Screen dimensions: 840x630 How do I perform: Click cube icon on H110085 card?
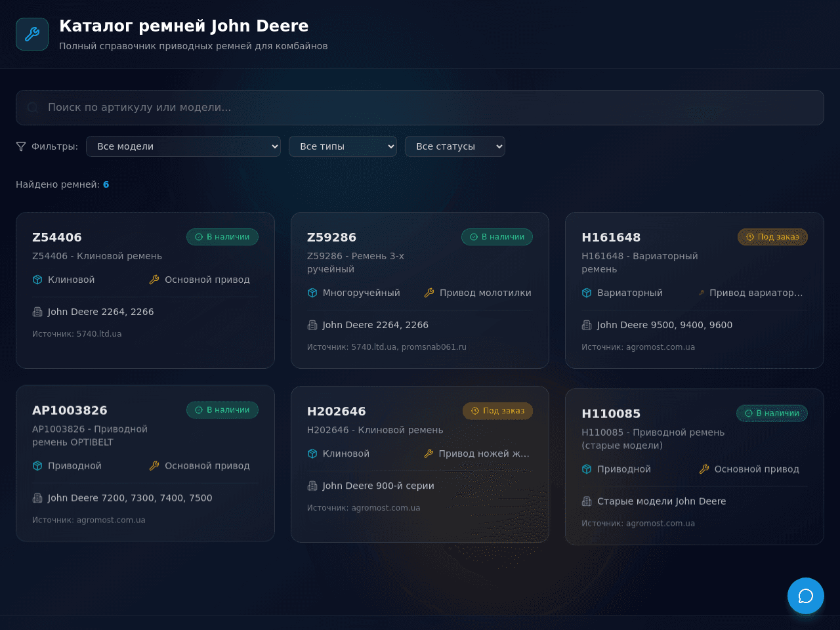point(587,469)
